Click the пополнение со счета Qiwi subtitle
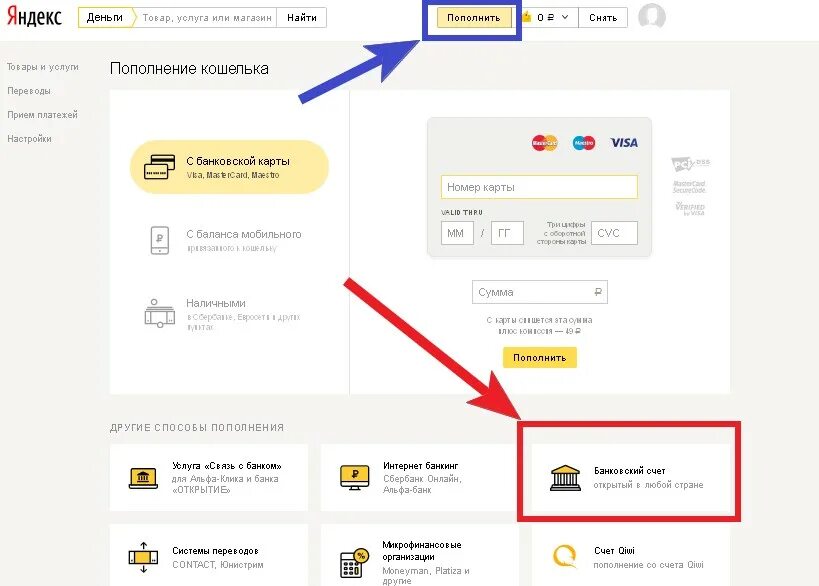The height and width of the screenshot is (586, 819). tap(648, 565)
